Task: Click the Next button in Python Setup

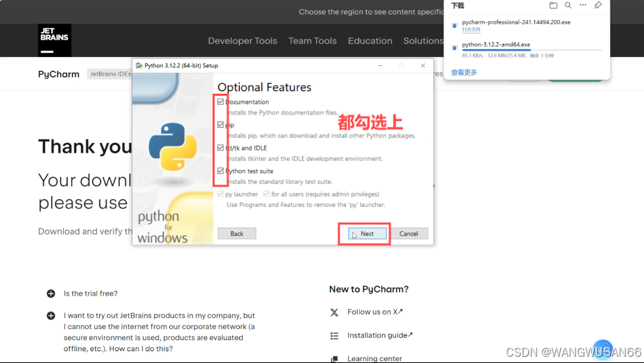Action: (367, 233)
